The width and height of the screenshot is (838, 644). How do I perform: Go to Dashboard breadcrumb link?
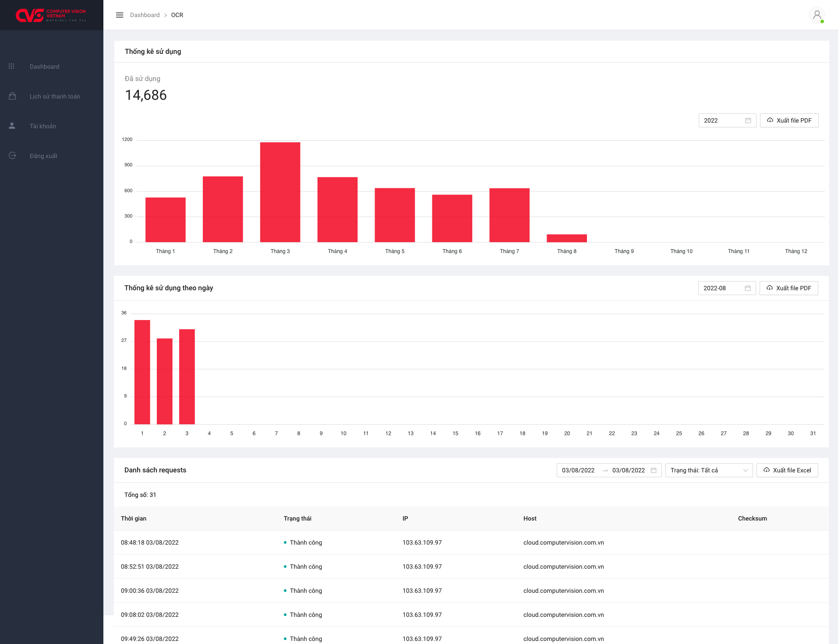[145, 15]
